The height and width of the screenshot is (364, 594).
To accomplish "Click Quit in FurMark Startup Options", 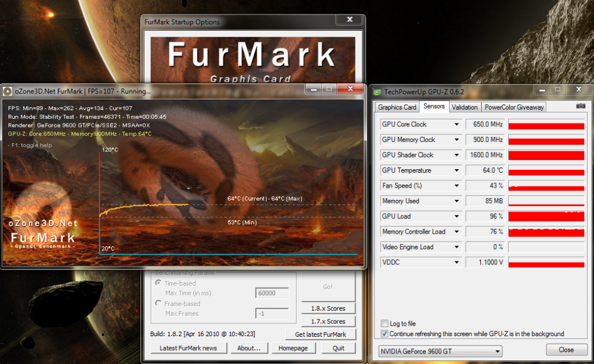I will [x=338, y=348].
